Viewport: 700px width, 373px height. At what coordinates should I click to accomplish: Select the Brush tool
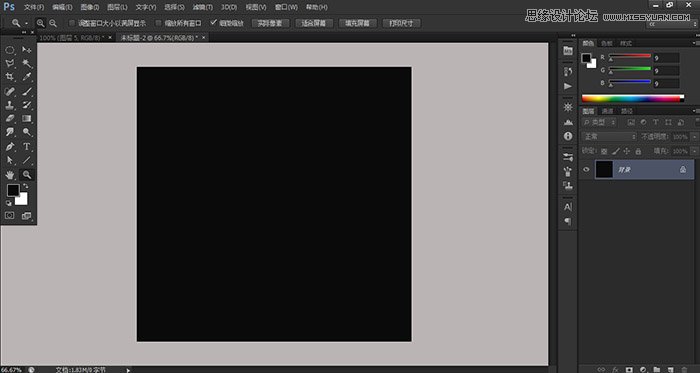pos(27,91)
